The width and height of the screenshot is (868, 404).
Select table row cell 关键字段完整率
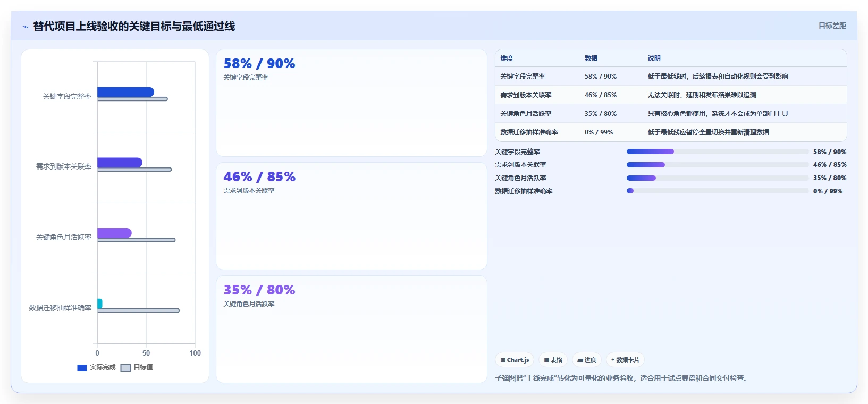(523, 77)
